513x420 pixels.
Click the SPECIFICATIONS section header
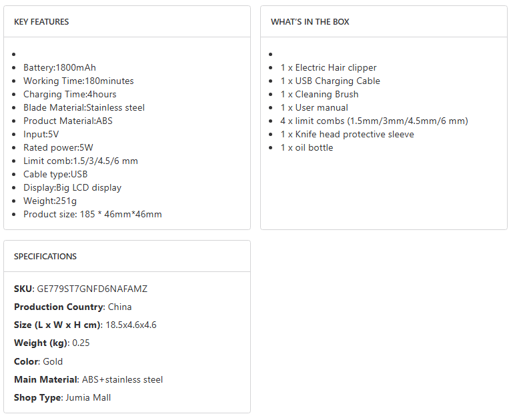click(x=45, y=257)
